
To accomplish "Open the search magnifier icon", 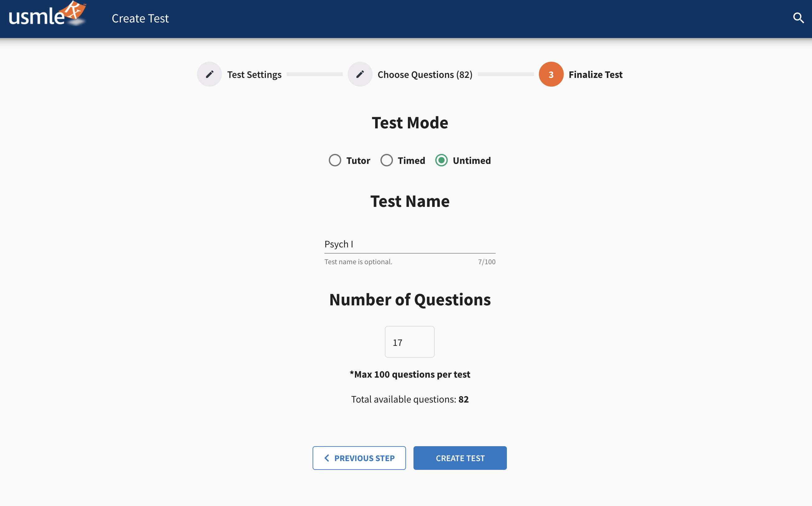I will pyautogui.click(x=798, y=18).
